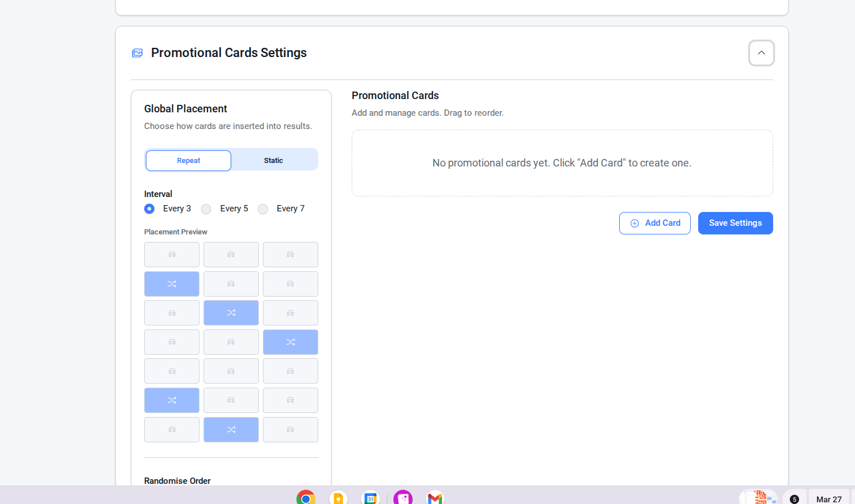Screen dimensions: 855x504
Task: Open Gmail from the shelf
Action: click(x=435, y=498)
